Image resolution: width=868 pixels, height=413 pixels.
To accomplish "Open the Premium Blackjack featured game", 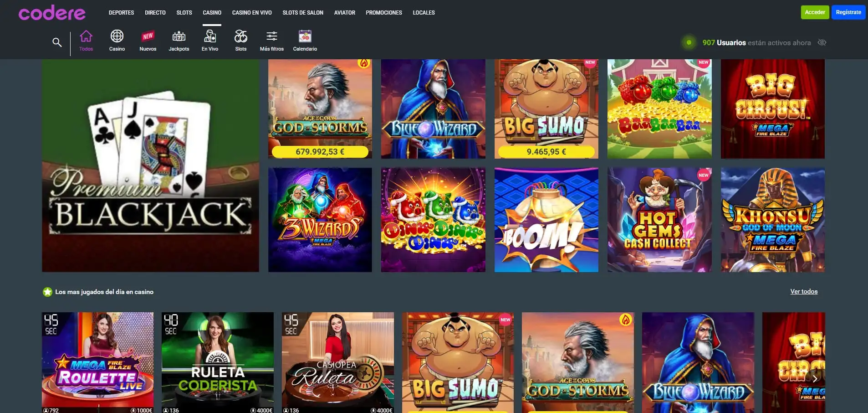I will (x=151, y=165).
